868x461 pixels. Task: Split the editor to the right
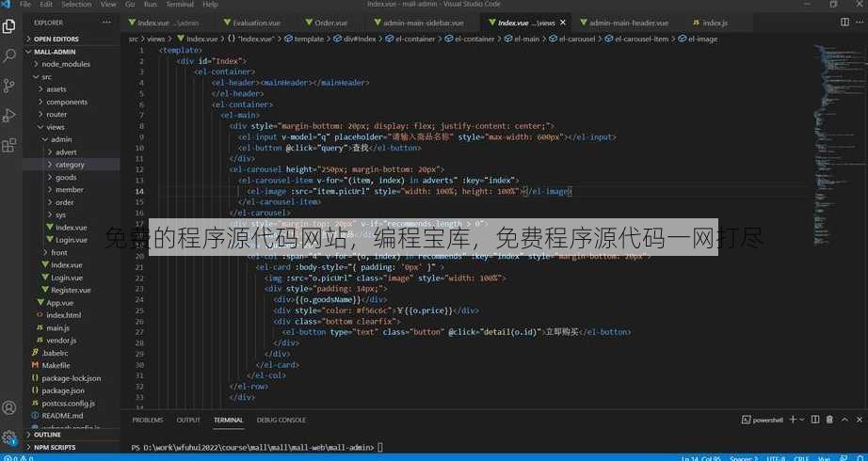coord(844,23)
